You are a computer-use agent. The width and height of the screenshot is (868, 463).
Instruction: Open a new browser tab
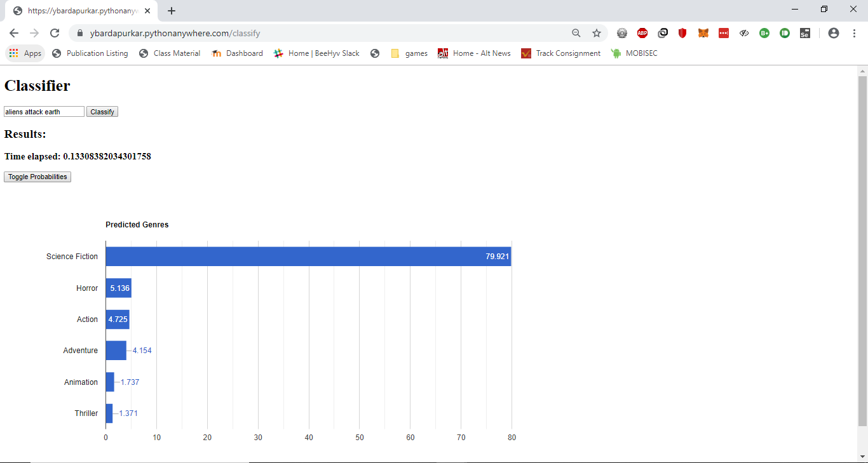point(172,11)
